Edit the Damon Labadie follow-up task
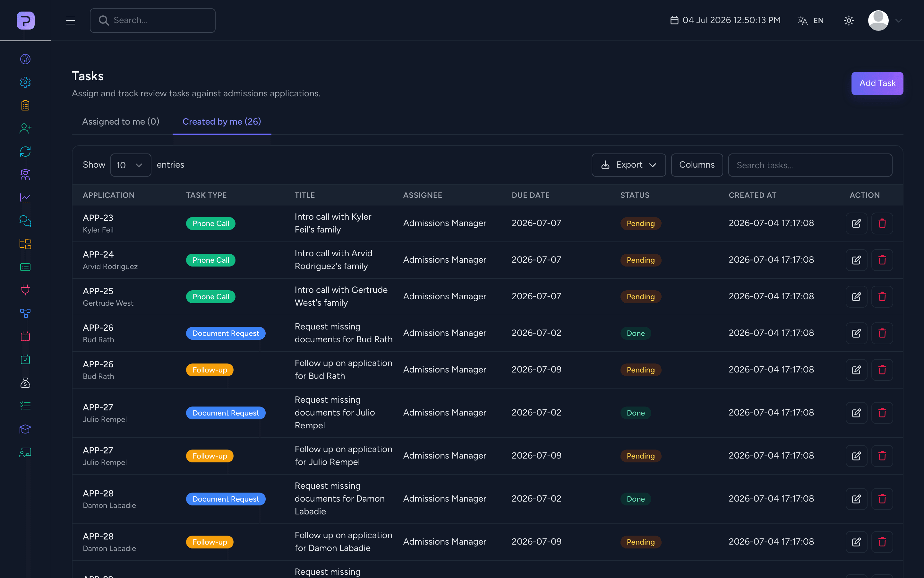The height and width of the screenshot is (578, 924). point(856,542)
